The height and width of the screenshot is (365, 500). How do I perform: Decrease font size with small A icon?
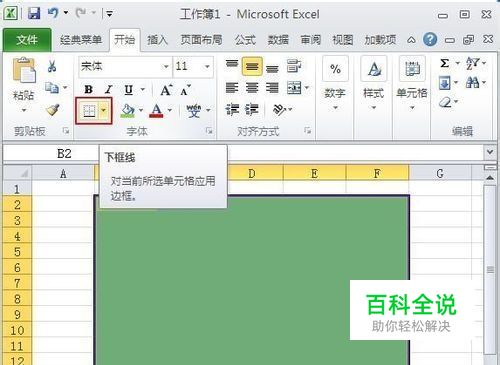(x=185, y=90)
